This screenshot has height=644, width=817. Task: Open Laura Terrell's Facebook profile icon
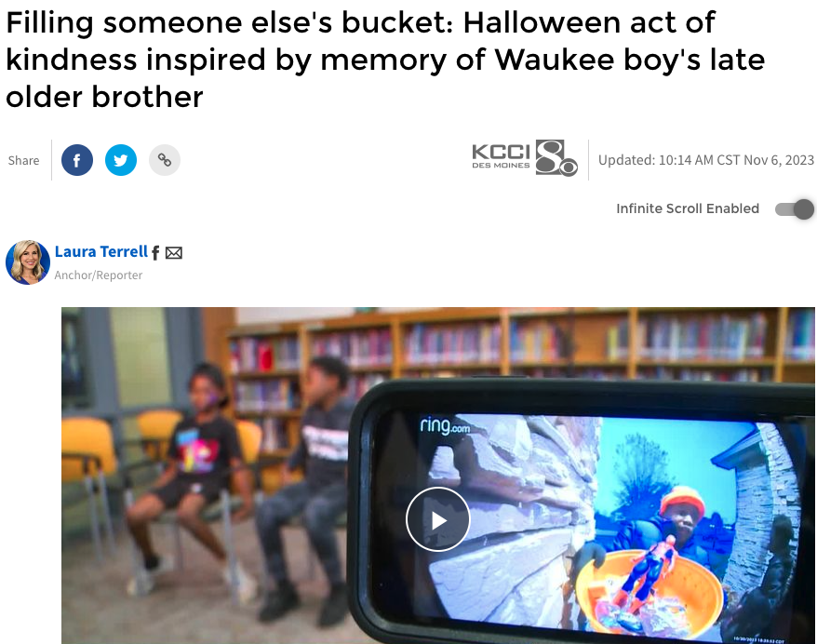click(x=155, y=253)
